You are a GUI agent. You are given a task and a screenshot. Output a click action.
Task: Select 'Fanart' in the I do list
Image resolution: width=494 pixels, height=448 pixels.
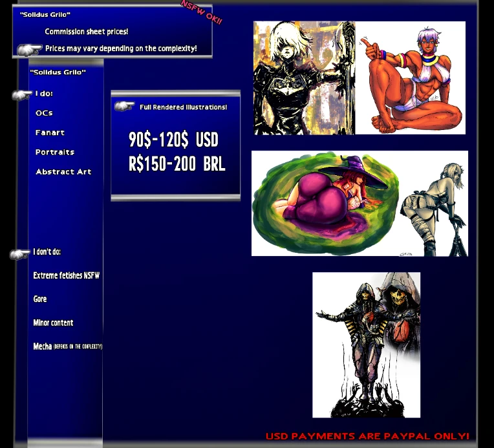50,133
